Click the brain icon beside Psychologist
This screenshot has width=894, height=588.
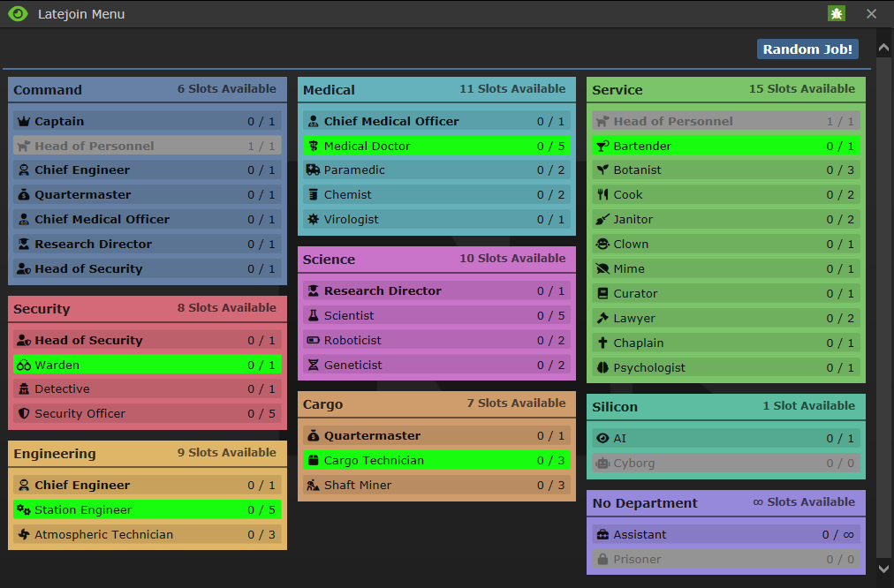[602, 367]
